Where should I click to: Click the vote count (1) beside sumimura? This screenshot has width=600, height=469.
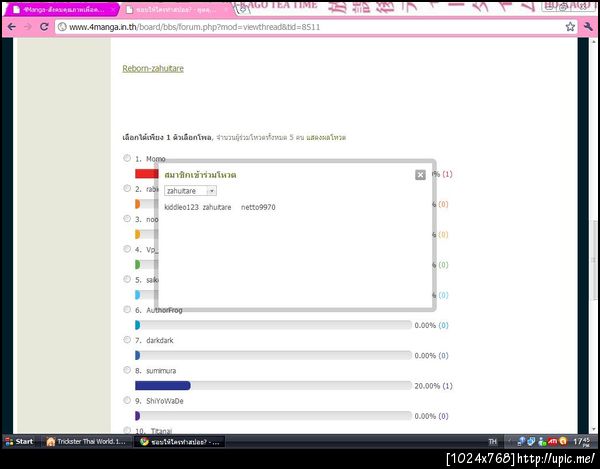[x=447, y=386]
